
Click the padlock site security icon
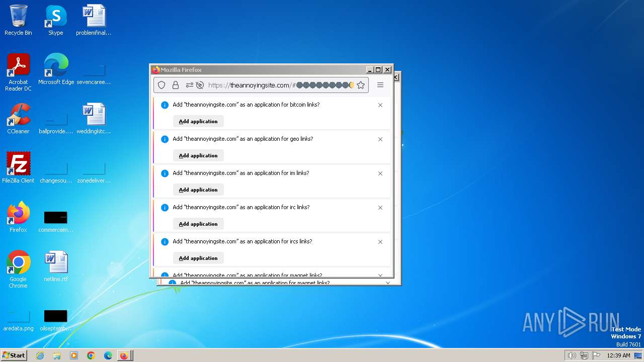point(176,85)
